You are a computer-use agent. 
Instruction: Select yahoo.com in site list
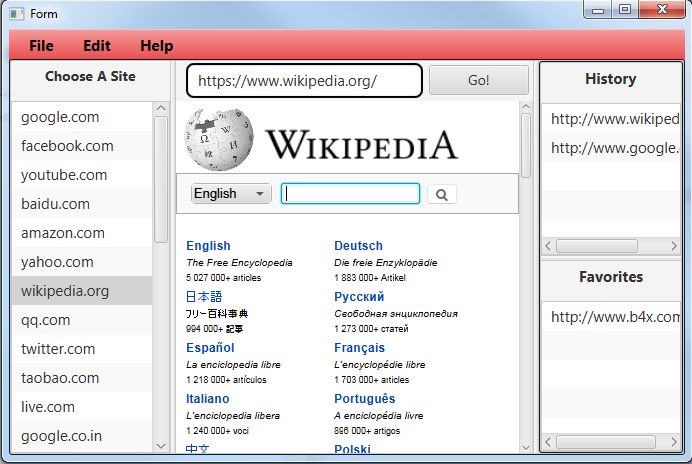[x=82, y=262]
